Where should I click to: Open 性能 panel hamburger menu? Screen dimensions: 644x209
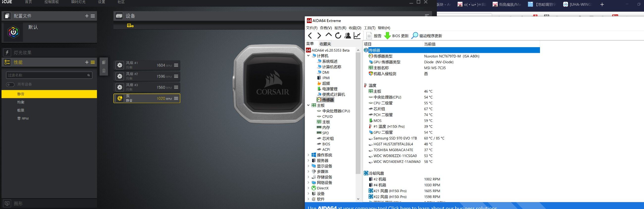[x=93, y=62]
